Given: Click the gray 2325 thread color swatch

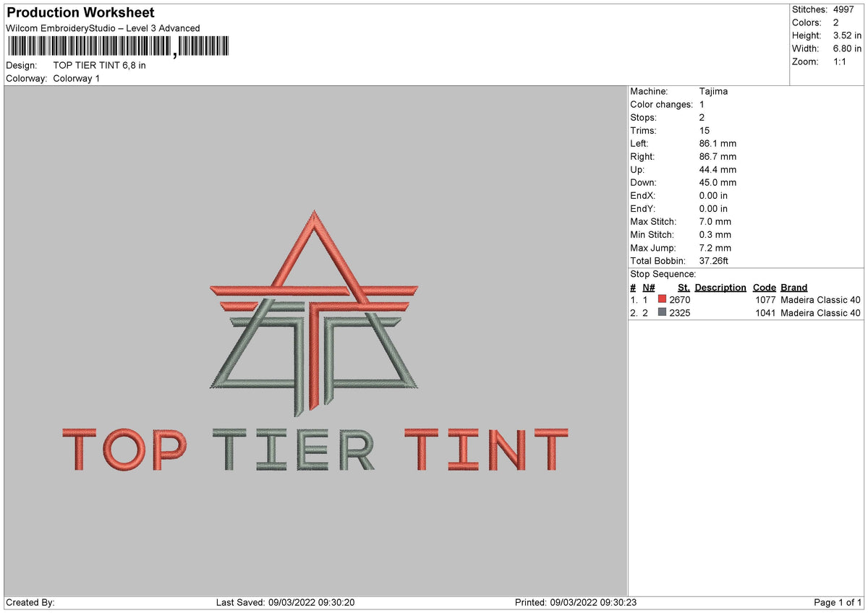Looking at the screenshot, I should click(662, 312).
